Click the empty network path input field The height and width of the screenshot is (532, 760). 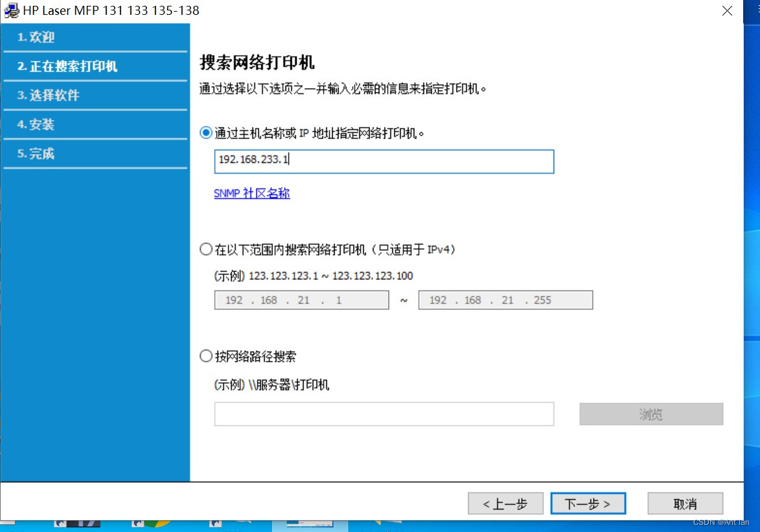(x=384, y=414)
